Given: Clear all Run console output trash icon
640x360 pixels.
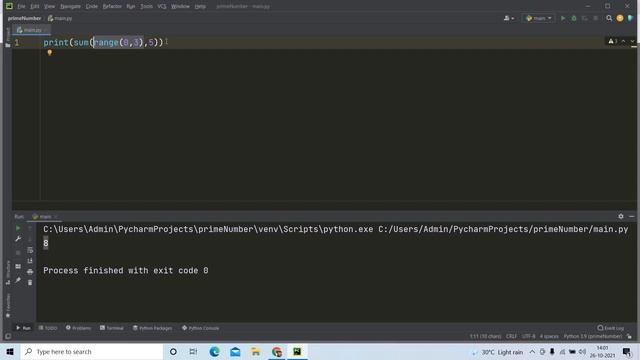Looking at the screenshot, I should (30, 282).
